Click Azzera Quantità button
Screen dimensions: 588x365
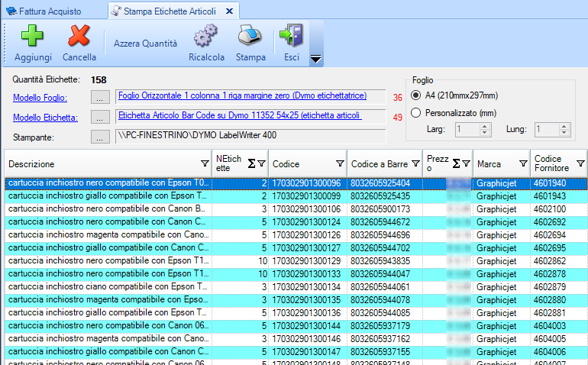(145, 44)
